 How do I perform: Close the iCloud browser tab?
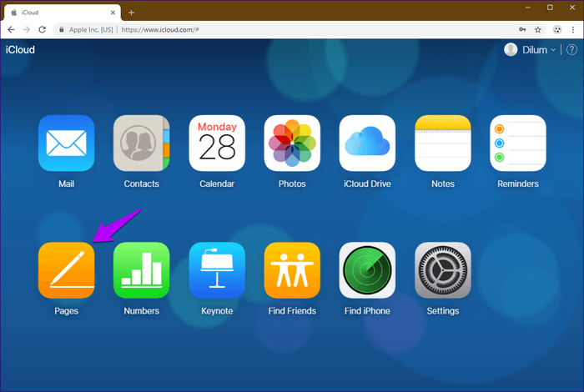[x=113, y=13]
